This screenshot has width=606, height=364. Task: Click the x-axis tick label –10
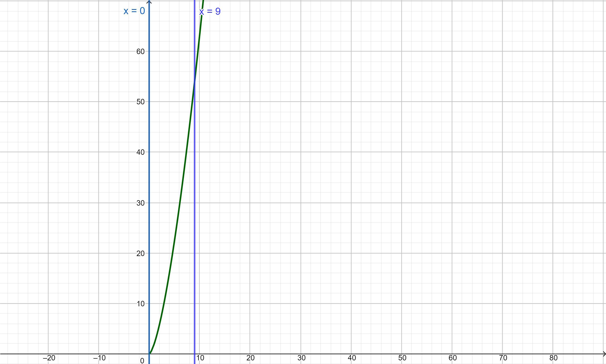pos(99,358)
